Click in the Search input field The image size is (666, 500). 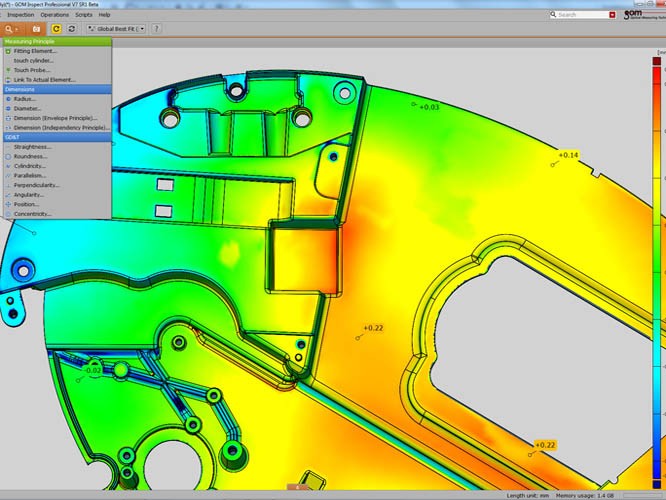(583, 15)
